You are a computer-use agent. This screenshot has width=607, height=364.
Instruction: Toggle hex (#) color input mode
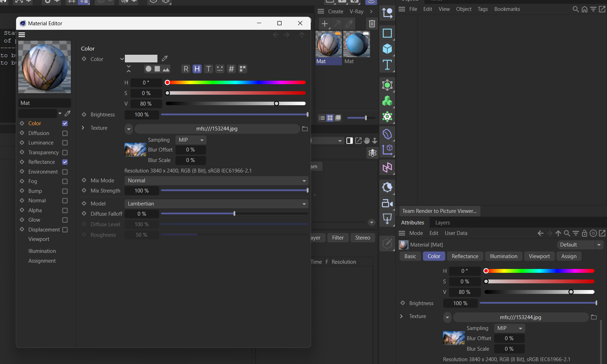[231, 69]
